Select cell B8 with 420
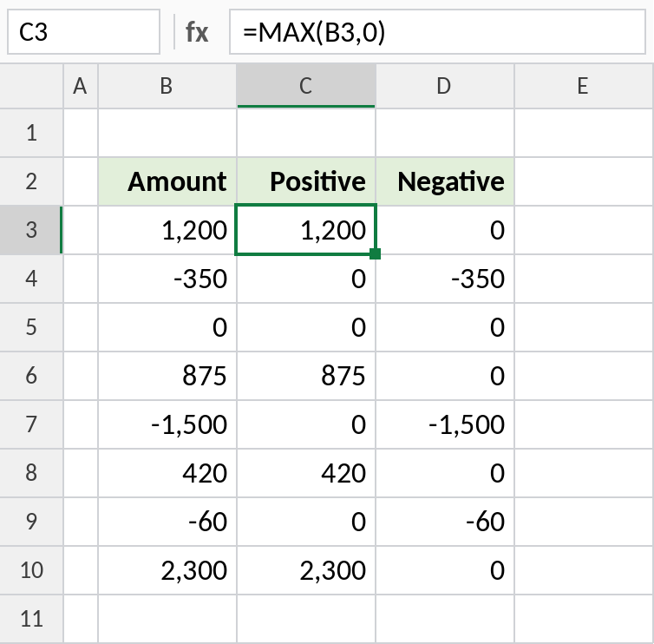The height and width of the screenshot is (644, 654). point(167,473)
